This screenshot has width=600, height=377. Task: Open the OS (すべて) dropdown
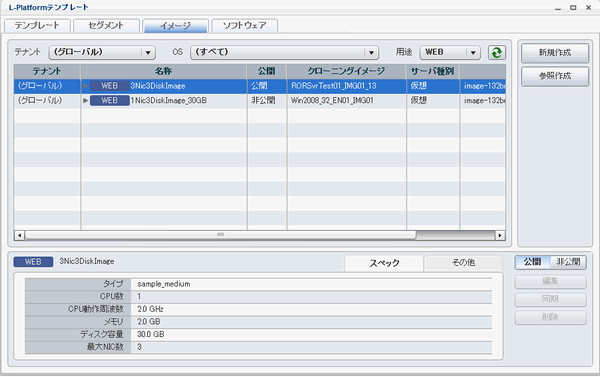click(284, 52)
